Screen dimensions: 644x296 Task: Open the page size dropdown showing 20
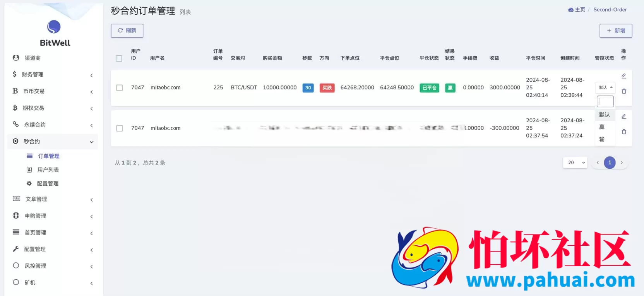575,163
